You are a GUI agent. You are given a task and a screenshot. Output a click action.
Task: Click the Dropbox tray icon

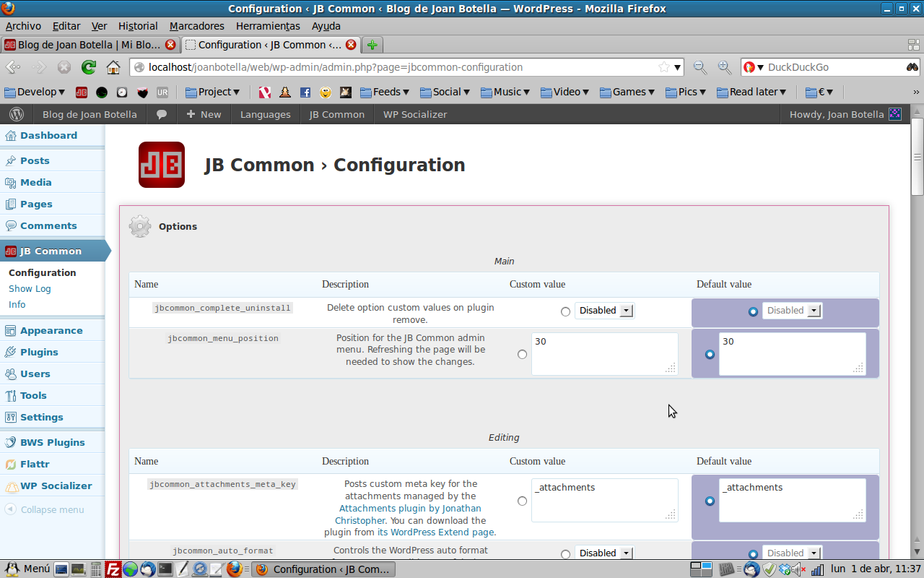point(784,569)
